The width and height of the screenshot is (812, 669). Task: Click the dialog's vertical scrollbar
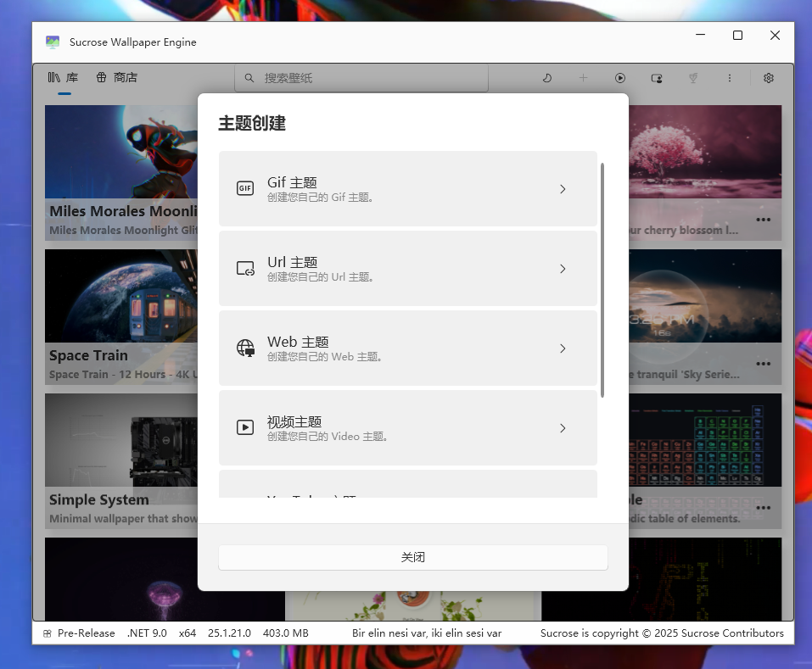pyautogui.click(x=602, y=280)
